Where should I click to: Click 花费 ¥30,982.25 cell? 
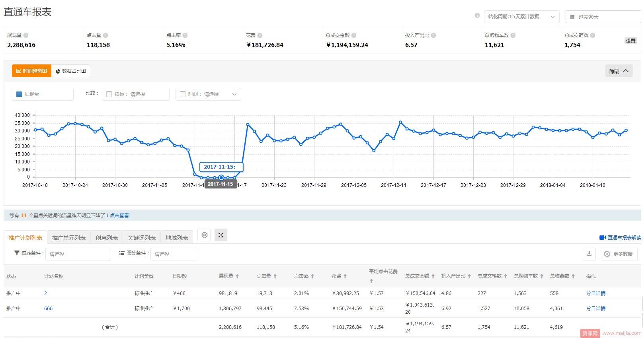point(345,293)
